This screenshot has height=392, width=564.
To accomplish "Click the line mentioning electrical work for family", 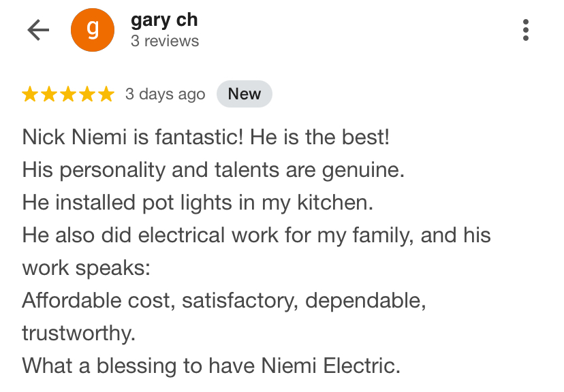I will 256,235.
